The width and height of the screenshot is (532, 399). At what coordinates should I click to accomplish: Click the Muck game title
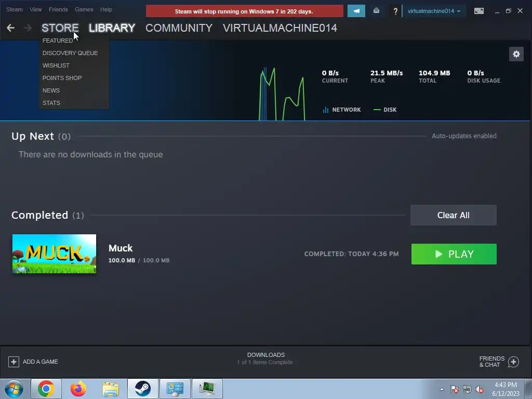[x=121, y=248]
